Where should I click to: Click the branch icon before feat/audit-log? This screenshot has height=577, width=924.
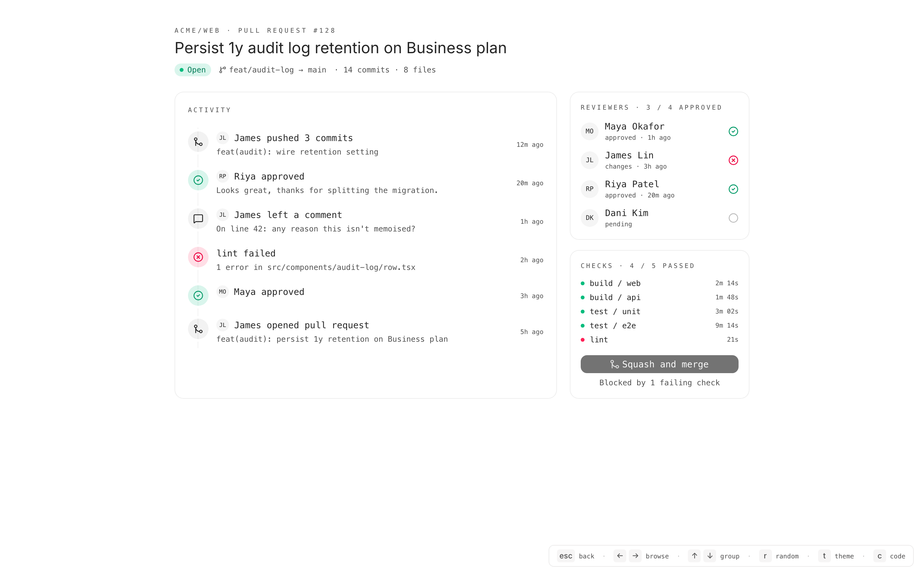click(x=222, y=70)
